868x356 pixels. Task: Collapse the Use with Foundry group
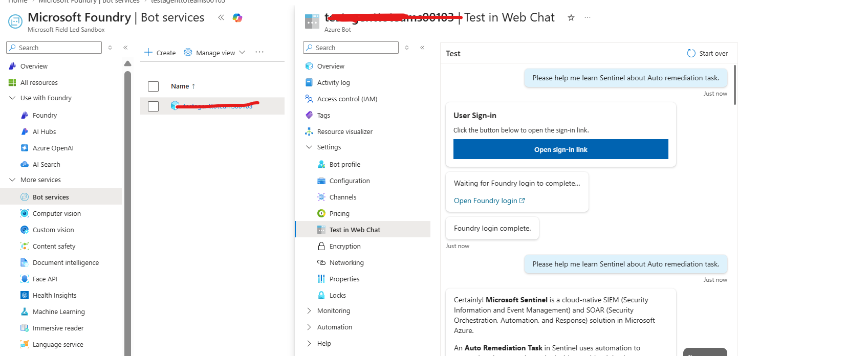coord(12,98)
